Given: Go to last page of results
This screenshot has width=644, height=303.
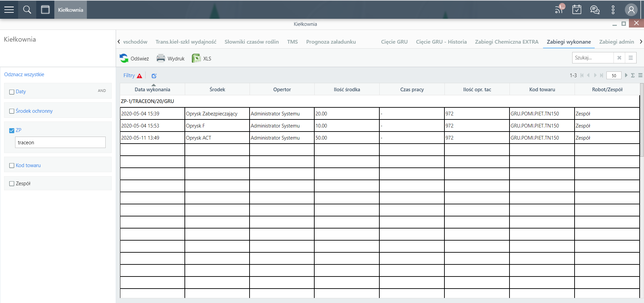Looking at the screenshot, I should coord(602,75).
